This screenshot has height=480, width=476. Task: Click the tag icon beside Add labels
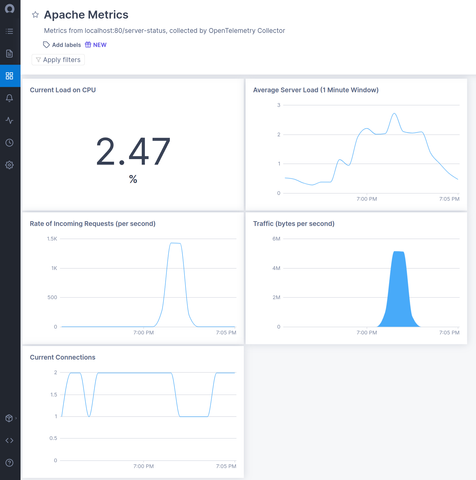click(x=46, y=45)
